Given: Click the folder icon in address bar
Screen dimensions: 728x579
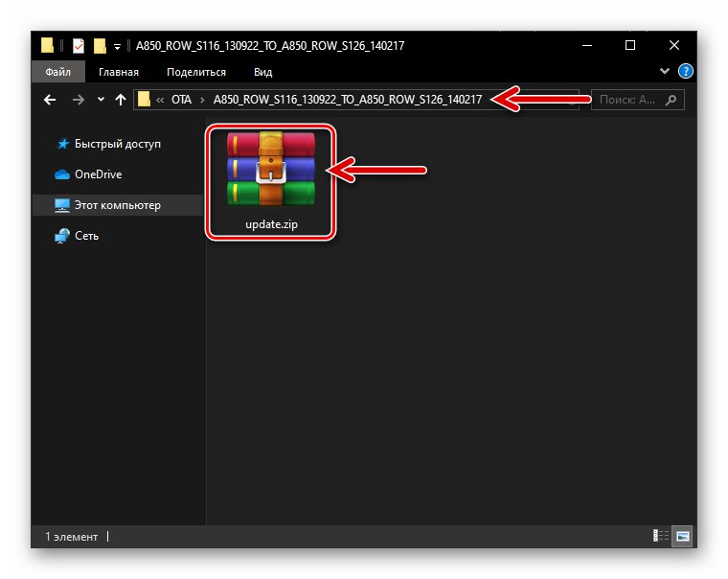Looking at the screenshot, I should (144, 99).
